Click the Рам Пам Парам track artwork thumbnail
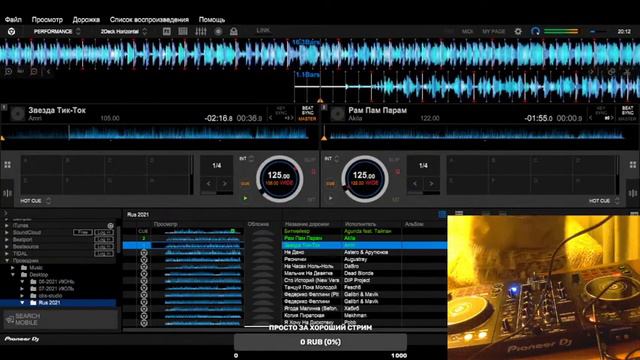Image resolution: width=640 pixels, height=360 pixels. coord(338,114)
